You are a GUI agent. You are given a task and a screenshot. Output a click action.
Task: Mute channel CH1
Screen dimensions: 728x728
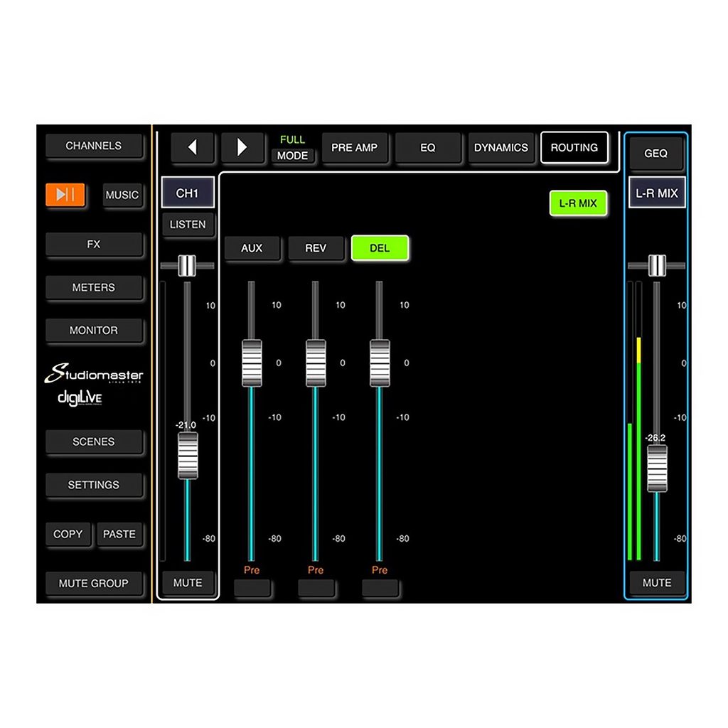(188, 583)
